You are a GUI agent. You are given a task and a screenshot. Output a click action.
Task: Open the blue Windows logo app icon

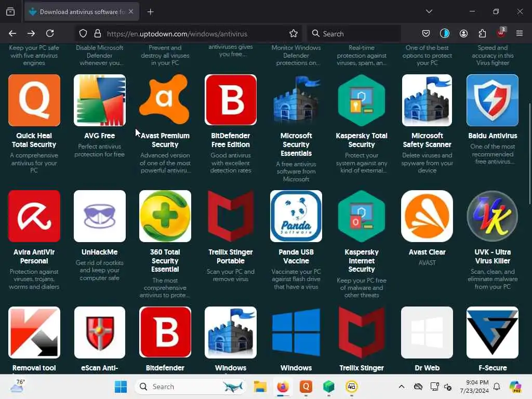tap(296, 332)
